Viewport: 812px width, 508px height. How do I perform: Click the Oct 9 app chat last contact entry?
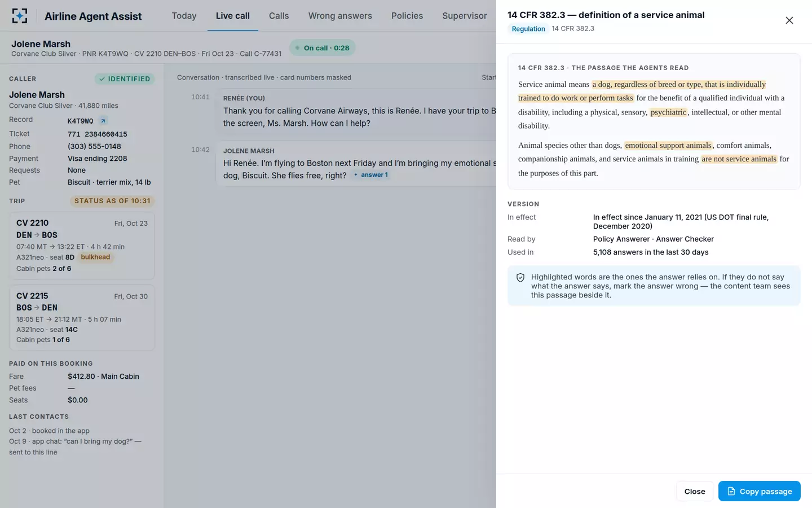[75, 447]
